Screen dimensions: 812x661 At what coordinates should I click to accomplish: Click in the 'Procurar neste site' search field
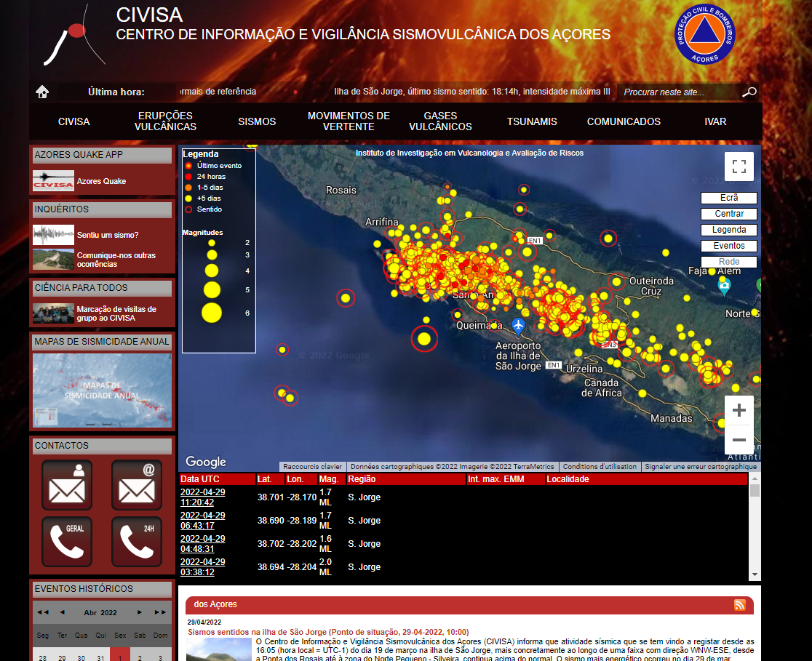tap(677, 92)
